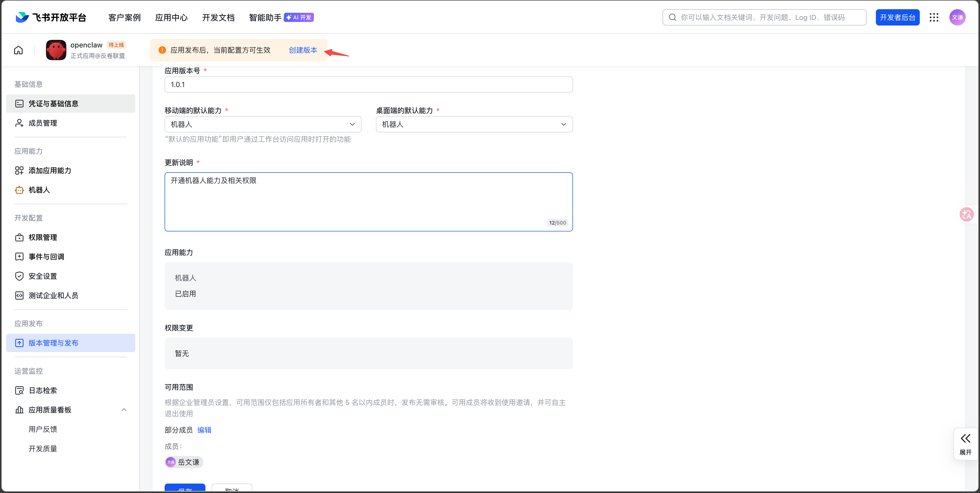Screen dimensions: 980x493
Task: Open the home icon
Action: coord(18,50)
